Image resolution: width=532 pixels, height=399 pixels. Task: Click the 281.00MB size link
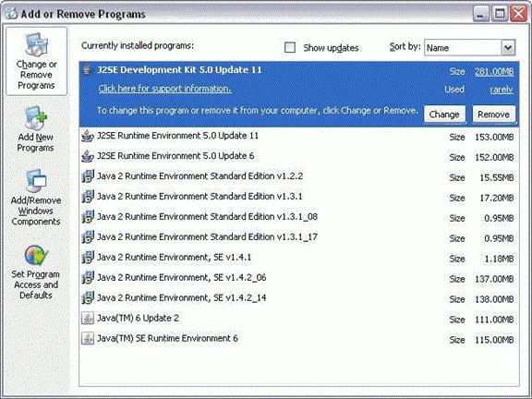point(494,72)
